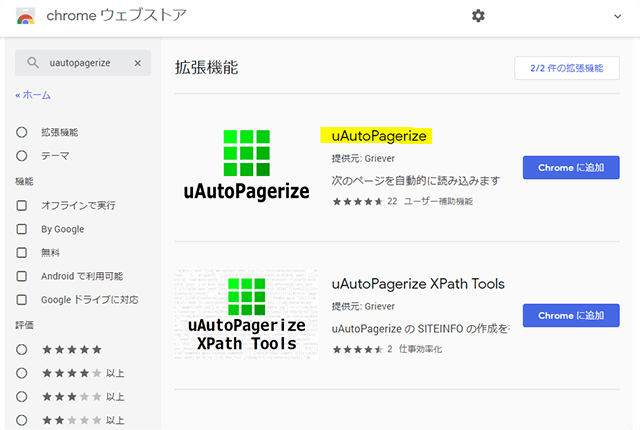Open the highlighted uAutoPagerize title
This screenshot has width=640, height=430.
[x=378, y=136]
